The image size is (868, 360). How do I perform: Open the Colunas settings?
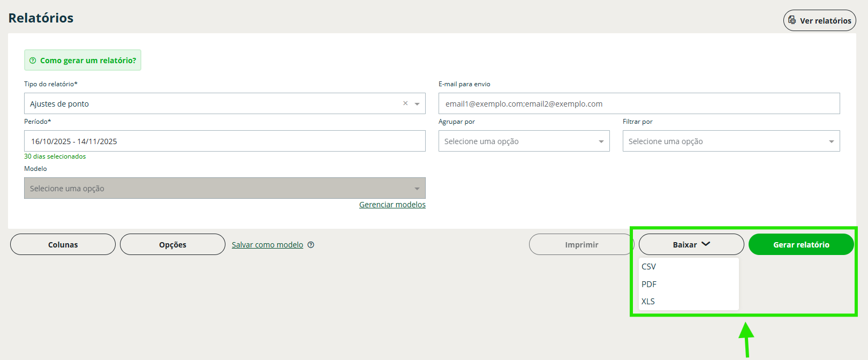63,245
